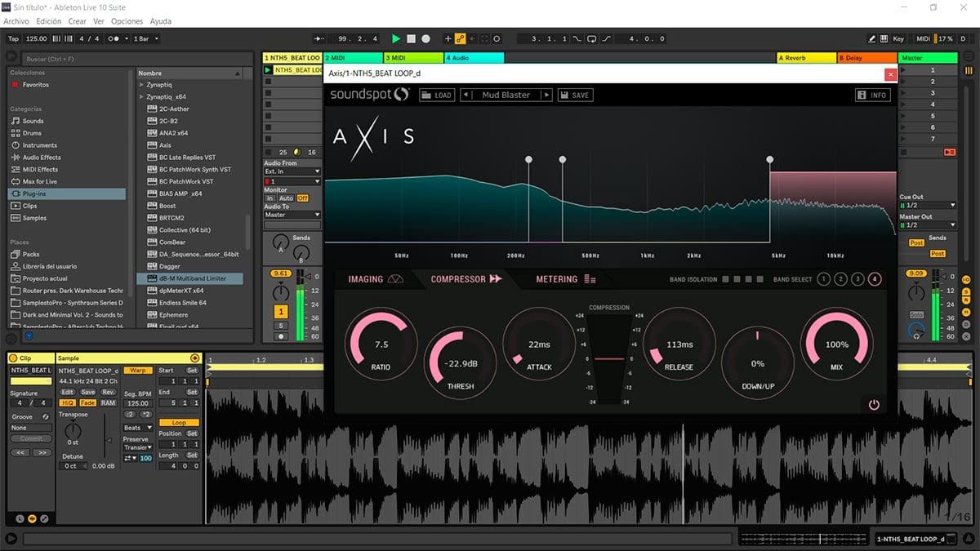Select the A Reverb return track header
Screen dimensions: 980x551
(806, 58)
